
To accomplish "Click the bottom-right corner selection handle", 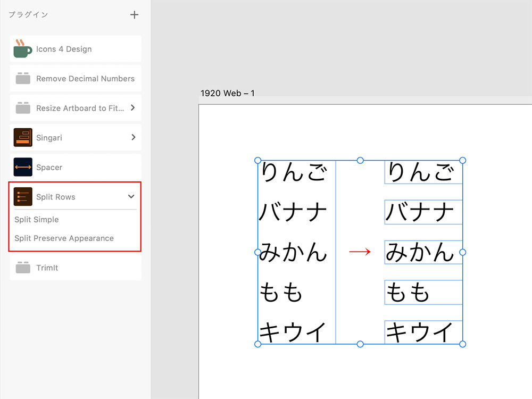I will (x=462, y=344).
